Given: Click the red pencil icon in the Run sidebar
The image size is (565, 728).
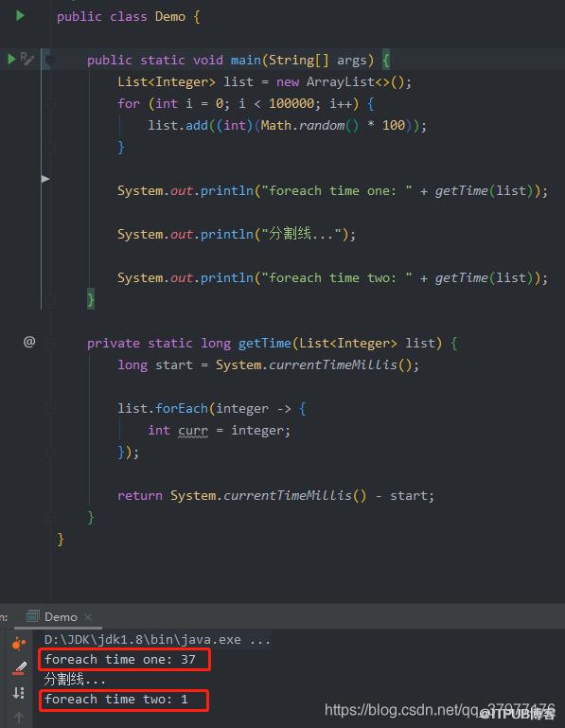Looking at the screenshot, I should [19, 668].
